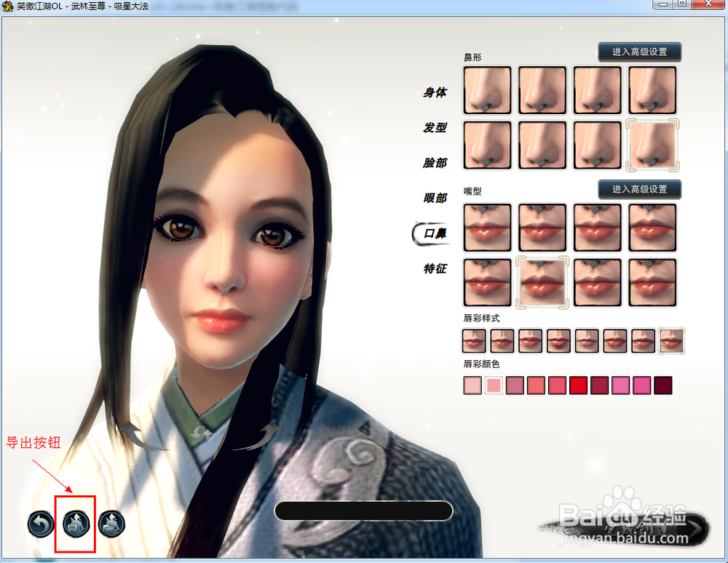Click the import character icon beside export
The height and width of the screenshot is (563, 728).
click(x=111, y=524)
